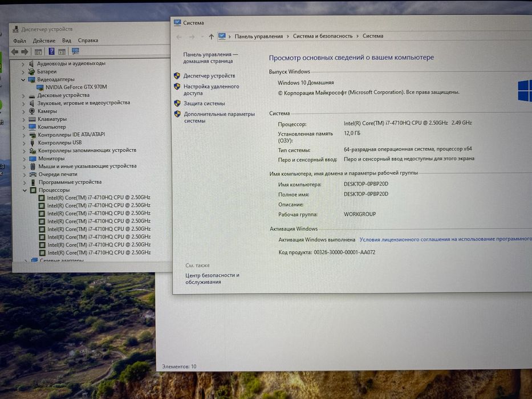
Task: Click the Камеры camera icon
Action: click(32, 111)
